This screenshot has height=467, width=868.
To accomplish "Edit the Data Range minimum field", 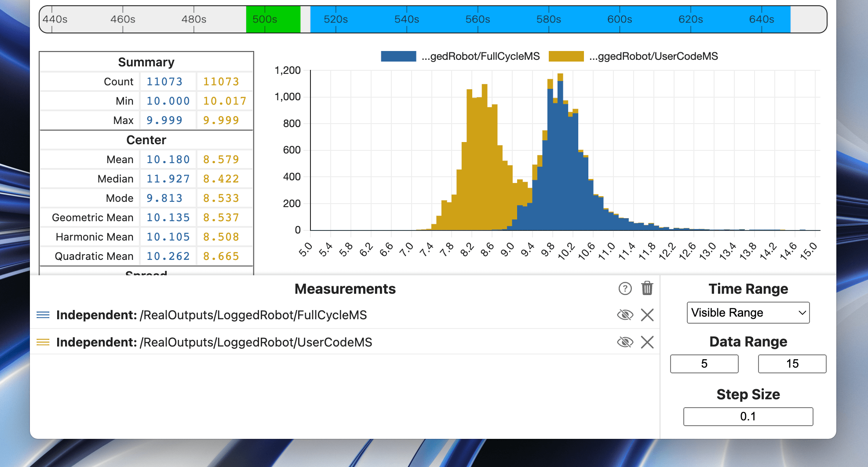I will (704, 364).
